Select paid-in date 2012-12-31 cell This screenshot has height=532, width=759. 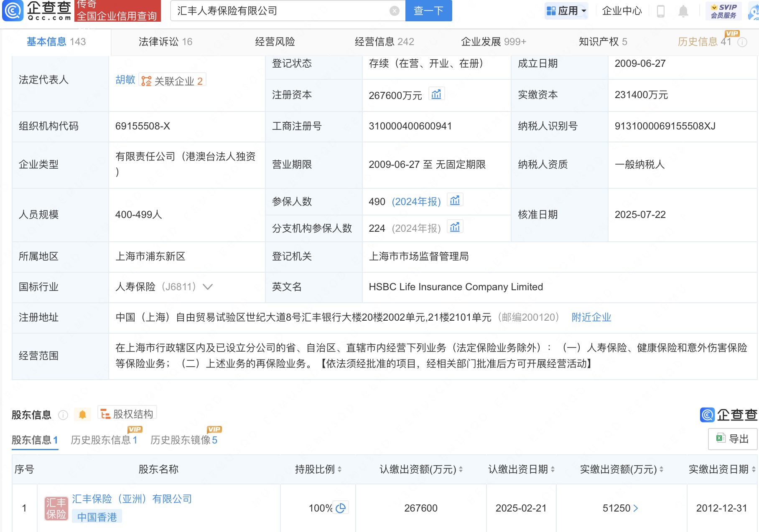[721, 508]
